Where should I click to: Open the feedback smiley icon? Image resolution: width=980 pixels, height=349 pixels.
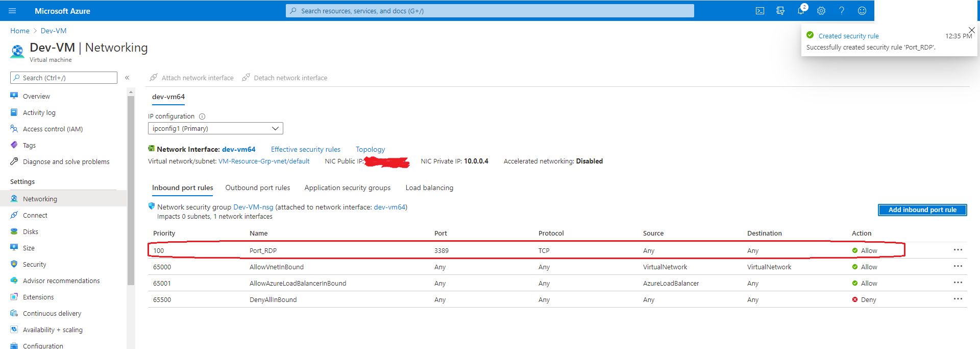(862, 11)
